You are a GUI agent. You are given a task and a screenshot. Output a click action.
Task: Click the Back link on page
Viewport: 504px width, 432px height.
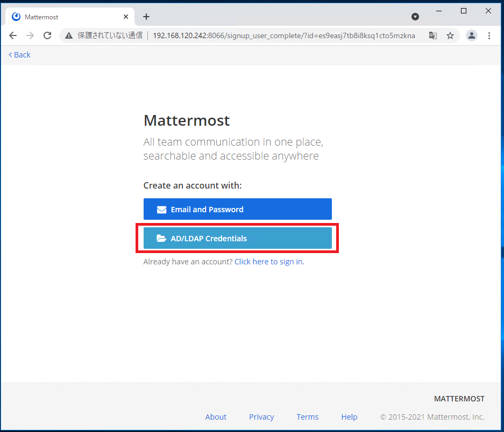19,55
